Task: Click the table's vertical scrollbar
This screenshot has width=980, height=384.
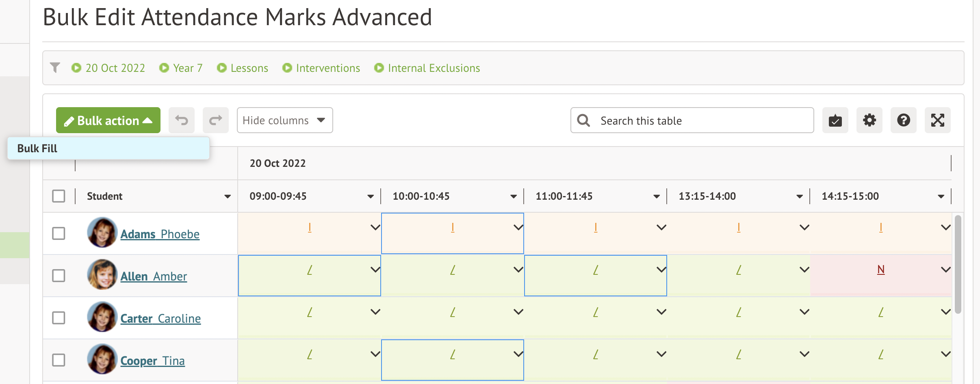Action: (x=958, y=264)
